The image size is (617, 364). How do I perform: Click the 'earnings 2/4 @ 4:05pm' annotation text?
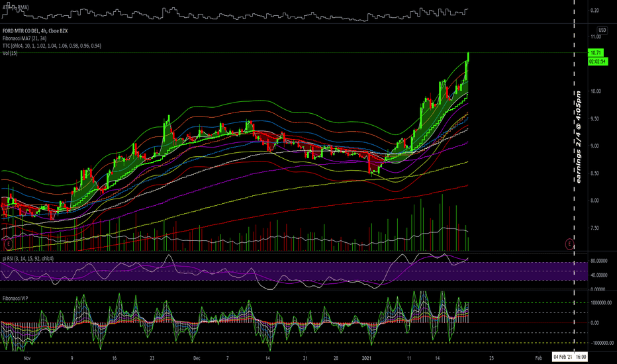[578, 138]
